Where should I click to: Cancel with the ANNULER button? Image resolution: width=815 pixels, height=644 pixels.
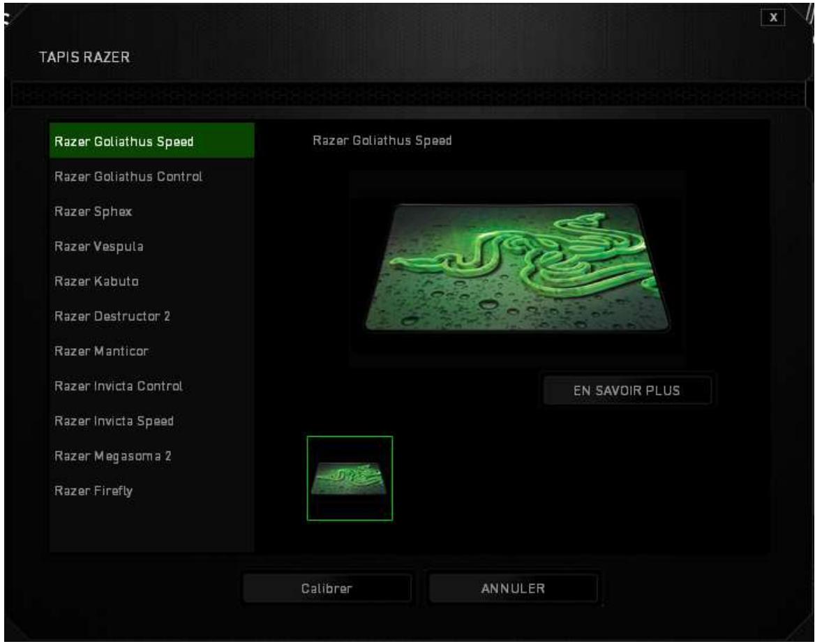[513, 588]
